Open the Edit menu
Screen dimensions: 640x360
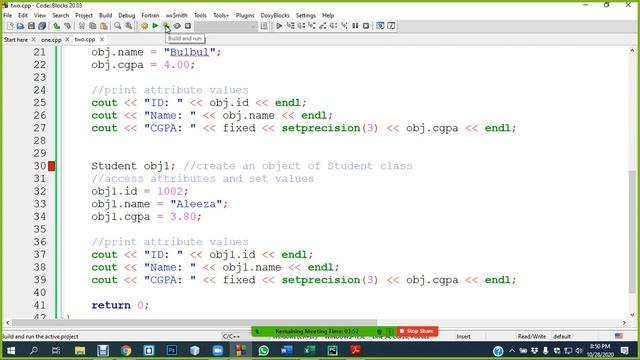[23, 16]
